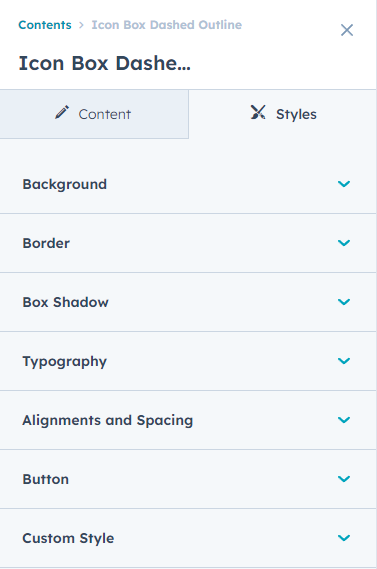This screenshot has height=569, width=377.
Task: Click the brush icon on Styles tab
Action: [x=258, y=112]
